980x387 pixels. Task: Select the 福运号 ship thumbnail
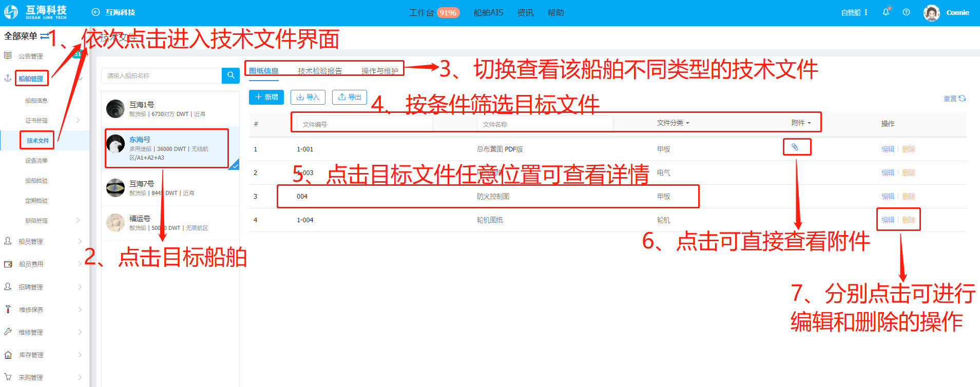coord(116,223)
